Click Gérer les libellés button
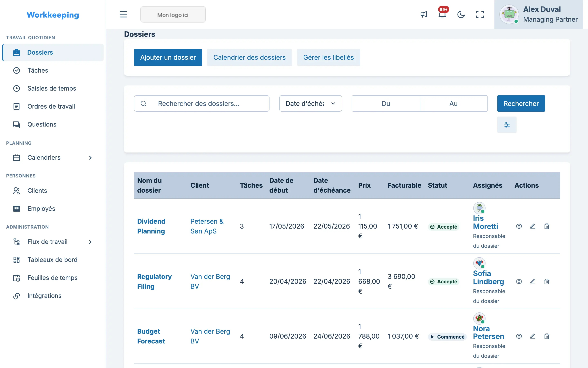This screenshot has width=588, height=368. click(328, 57)
